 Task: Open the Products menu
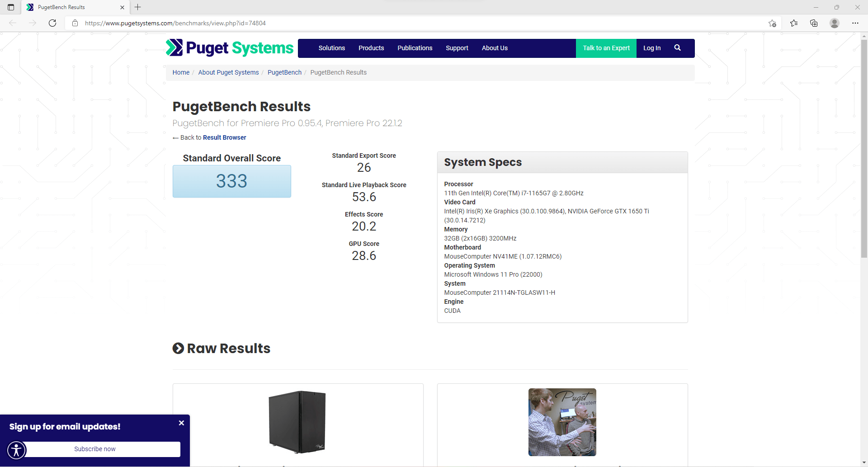tap(371, 48)
